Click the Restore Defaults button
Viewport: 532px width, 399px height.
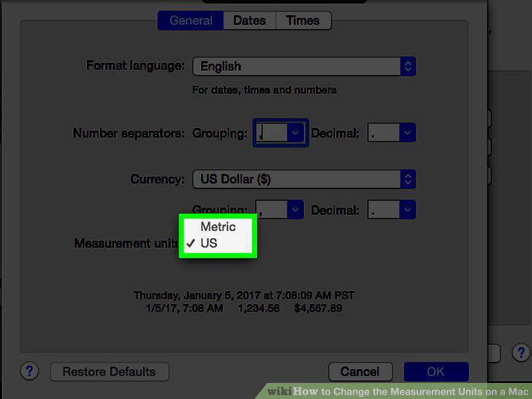click(110, 371)
